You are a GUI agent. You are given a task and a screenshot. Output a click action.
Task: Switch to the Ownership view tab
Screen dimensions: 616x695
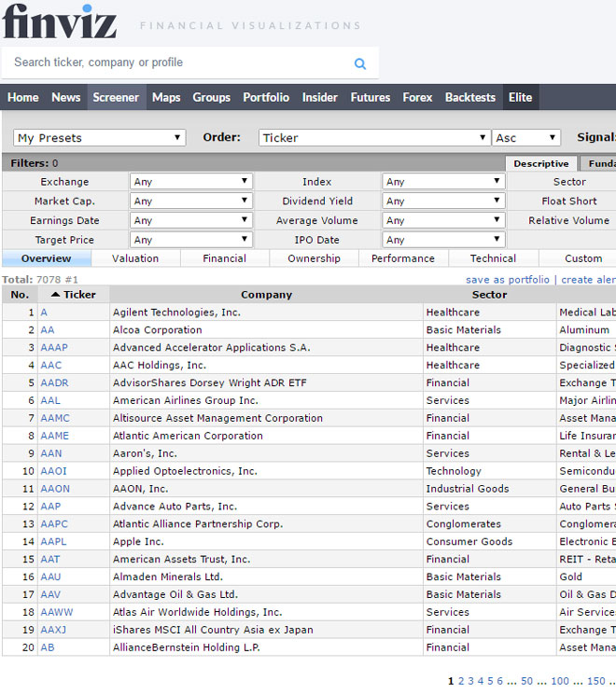click(x=314, y=258)
